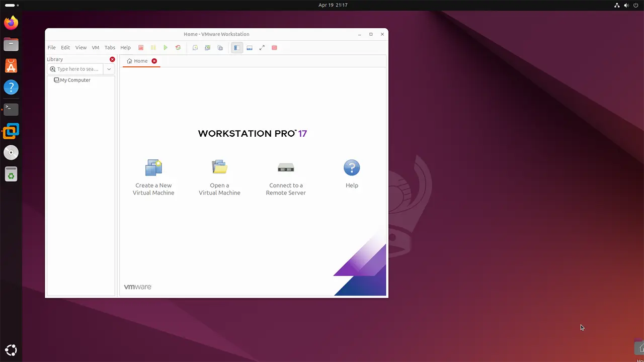The image size is (644, 362).
Task: Open Files from the Ubuntu dock
Action: (x=11, y=44)
